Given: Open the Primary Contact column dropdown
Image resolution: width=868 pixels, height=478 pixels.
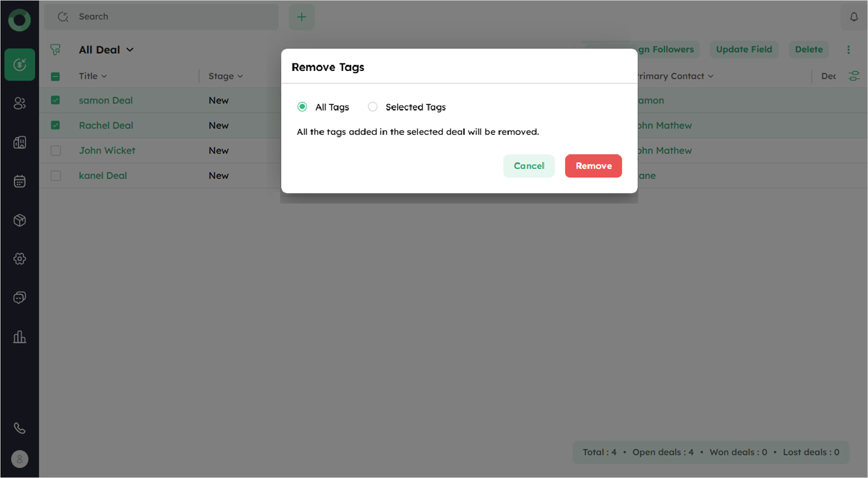Looking at the screenshot, I should [710, 76].
